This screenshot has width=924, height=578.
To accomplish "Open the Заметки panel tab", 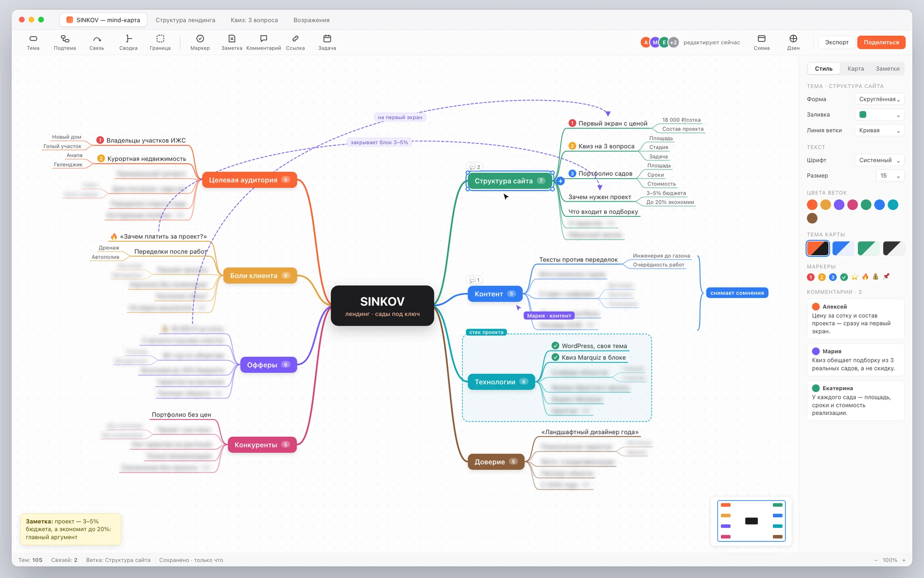I will pyautogui.click(x=887, y=68).
